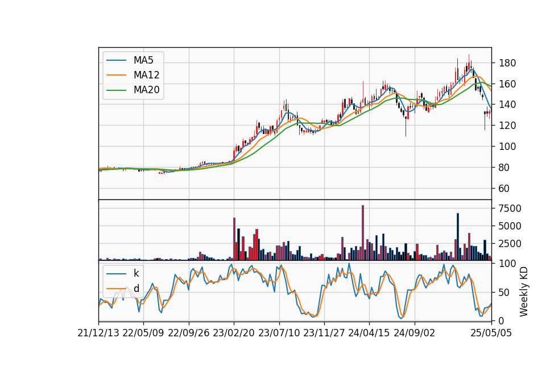The height and width of the screenshot is (392, 546).
Task: Click the 23/02/20 date tick label
Action: point(234,333)
